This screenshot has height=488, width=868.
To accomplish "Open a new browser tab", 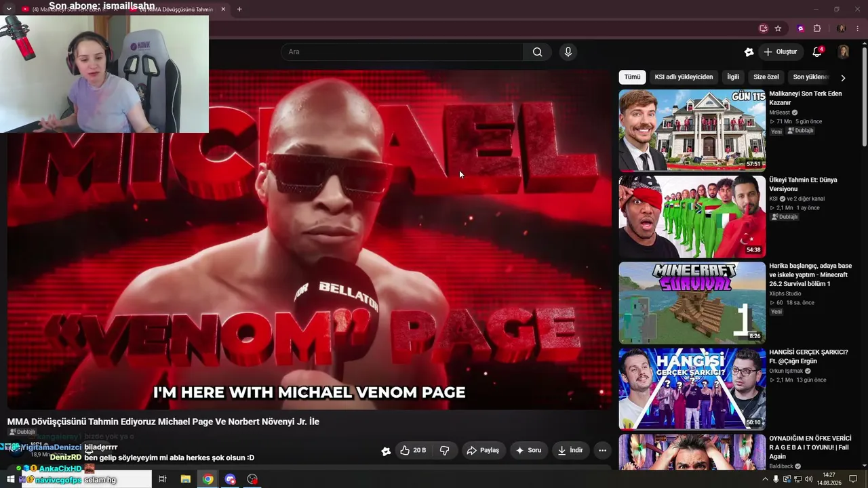I will click(239, 9).
